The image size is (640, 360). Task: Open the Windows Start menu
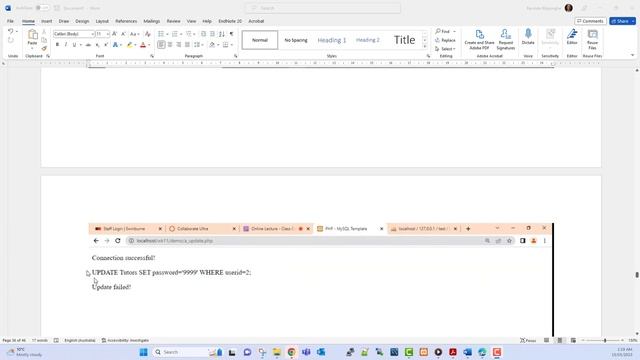tap(143, 352)
